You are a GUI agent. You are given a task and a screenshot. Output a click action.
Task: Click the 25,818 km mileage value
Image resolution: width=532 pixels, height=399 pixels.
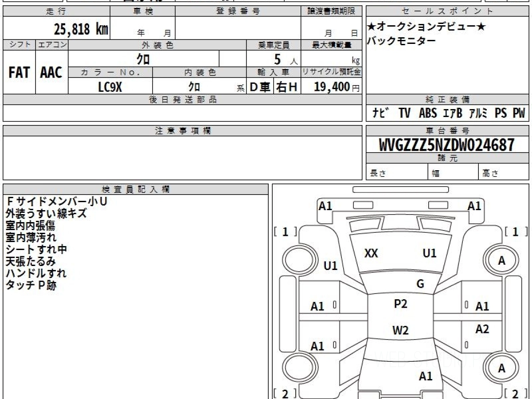(x=81, y=29)
